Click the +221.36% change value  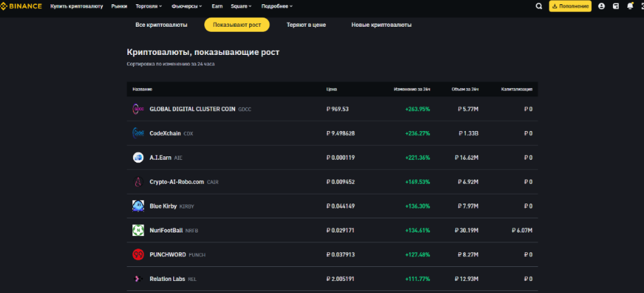click(x=417, y=158)
